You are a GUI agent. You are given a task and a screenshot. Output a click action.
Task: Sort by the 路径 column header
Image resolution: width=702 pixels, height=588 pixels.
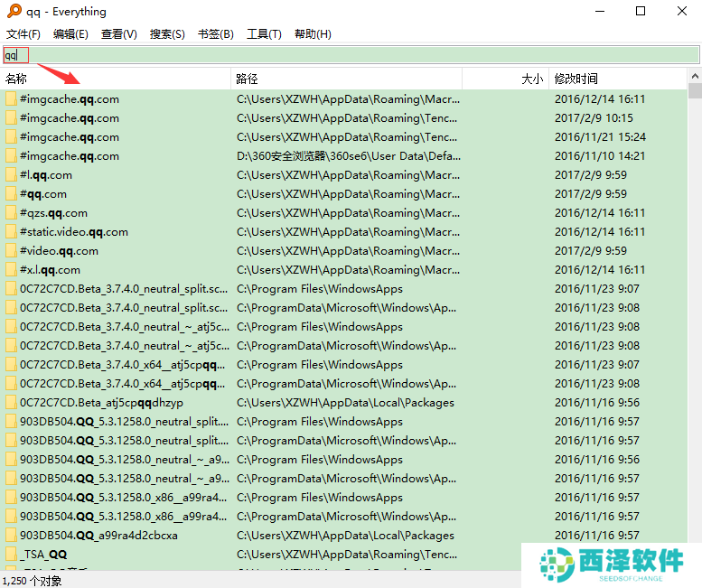click(x=347, y=79)
